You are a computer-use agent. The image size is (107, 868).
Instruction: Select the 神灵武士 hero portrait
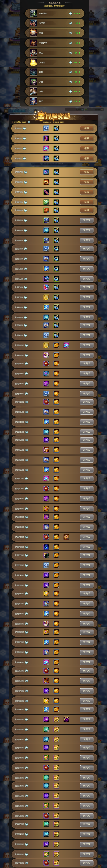33,23
